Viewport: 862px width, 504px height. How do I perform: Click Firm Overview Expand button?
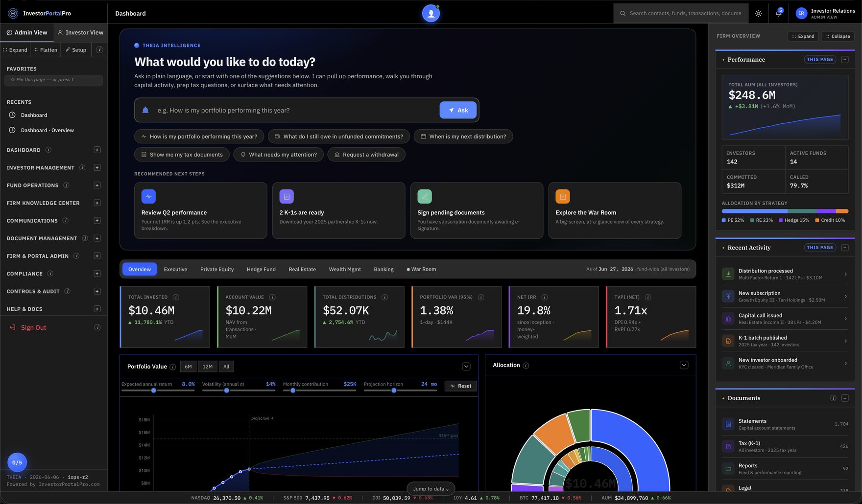(803, 36)
